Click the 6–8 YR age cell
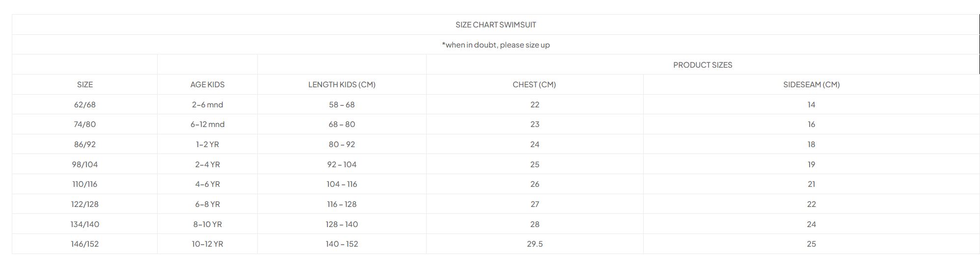The height and width of the screenshot is (256, 980). 207,204
